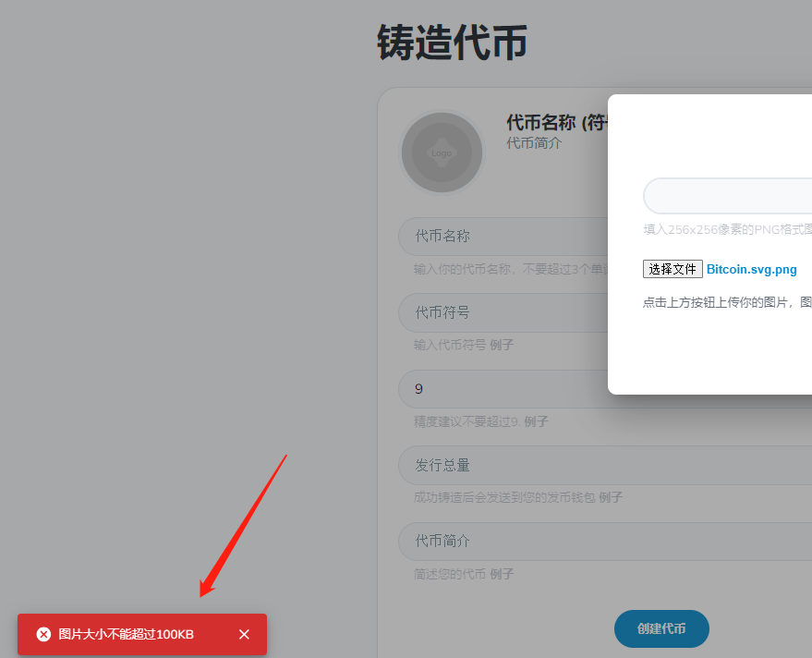812x658 pixels.
Task: Click the 图片大小不能超过100KB toast message
Action: pyautogui.click(x=127, y=634)
